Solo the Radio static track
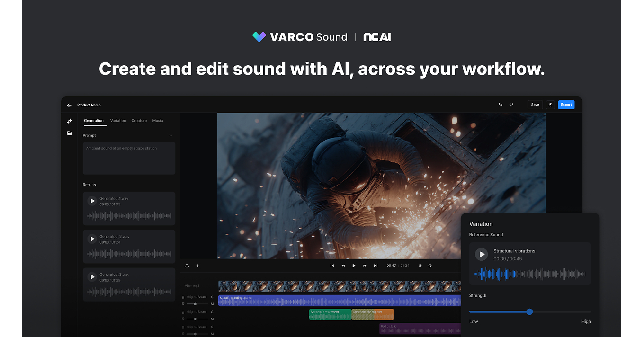 point(212,327)
